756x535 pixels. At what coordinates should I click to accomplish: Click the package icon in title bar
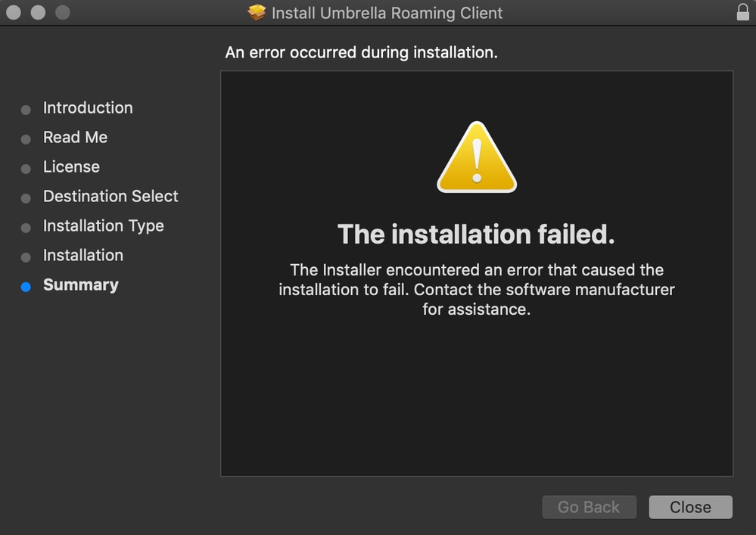257,13
